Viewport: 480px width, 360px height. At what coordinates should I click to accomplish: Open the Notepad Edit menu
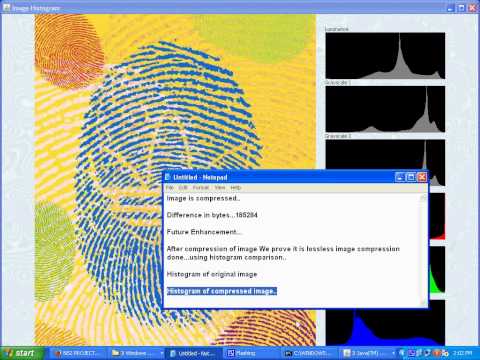[183, 188]
